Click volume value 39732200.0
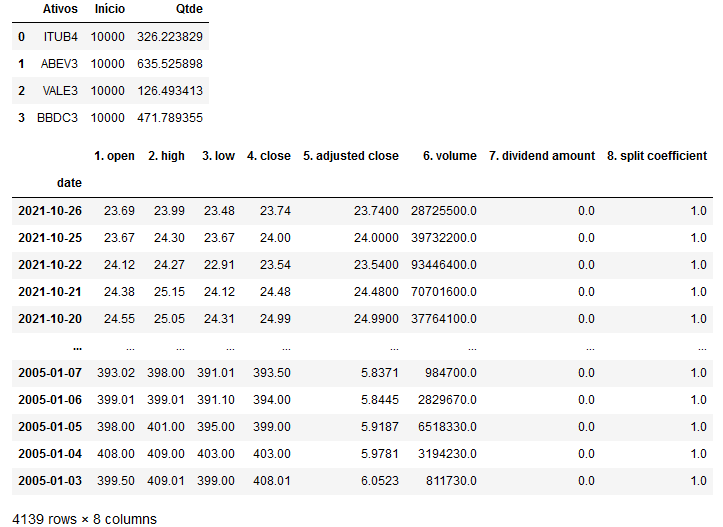The image size is (723, 527). coord(444,238)
